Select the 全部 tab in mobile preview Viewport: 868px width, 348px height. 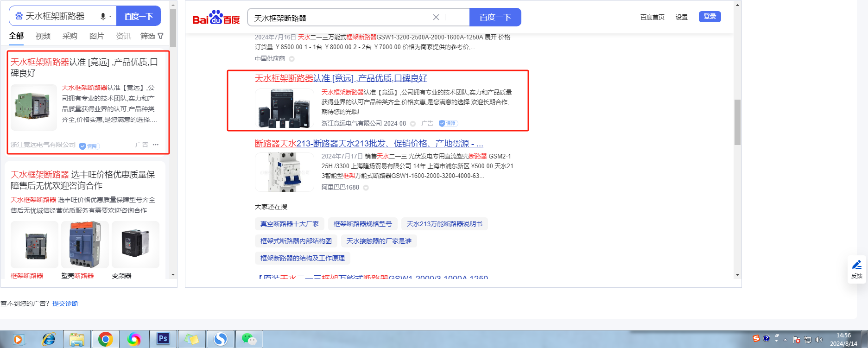(x=16, y=36)
